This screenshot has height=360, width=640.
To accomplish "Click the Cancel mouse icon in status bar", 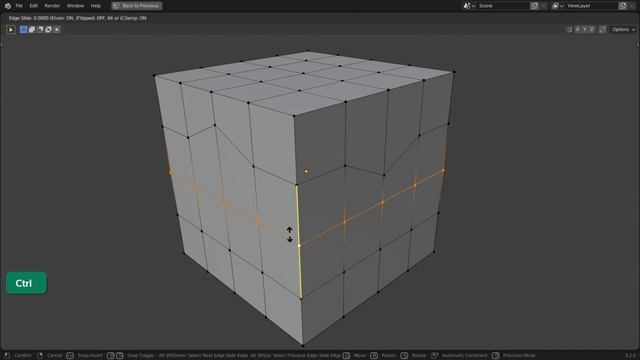I will pos(40,356).
